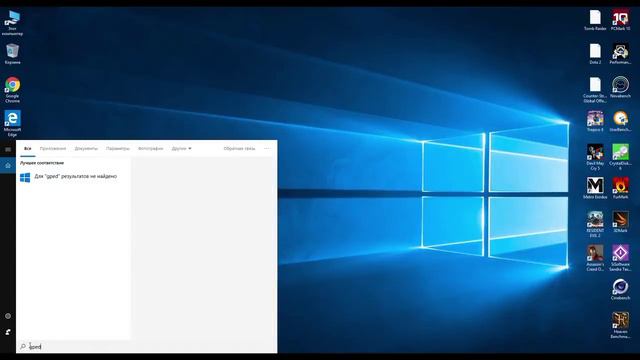Click the magnifier icon in search box
Viewport: 640px width, 360px height.
coord(23,347)
